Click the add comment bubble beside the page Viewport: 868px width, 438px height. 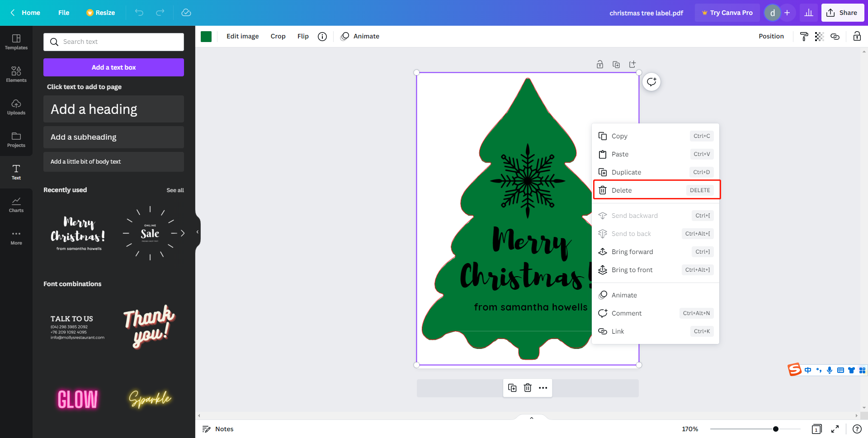[651, 82]
